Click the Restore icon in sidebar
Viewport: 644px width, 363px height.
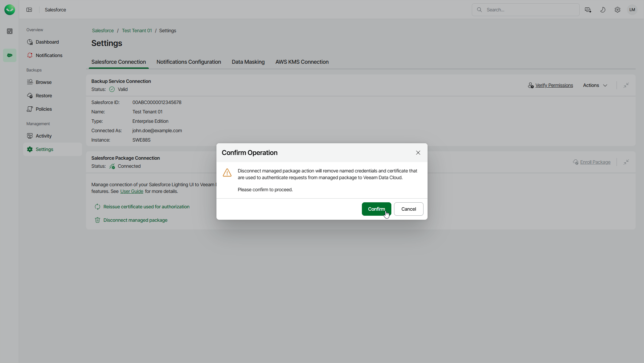30,96
